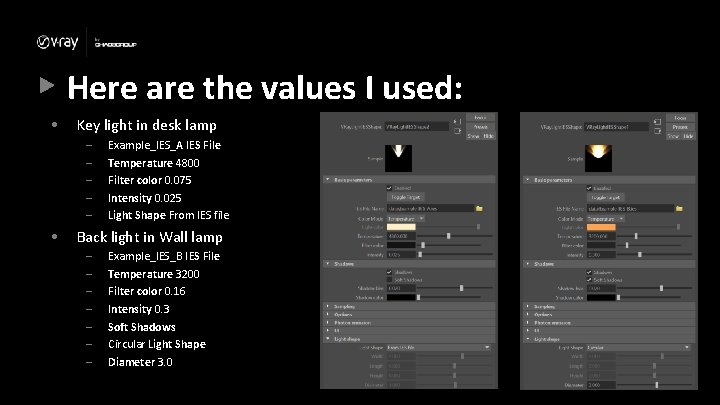Image resolution: width=720 pixels, height=405 pixels.
Task: Click Filter color swatch in right panel
Action: tap(601, 245)
